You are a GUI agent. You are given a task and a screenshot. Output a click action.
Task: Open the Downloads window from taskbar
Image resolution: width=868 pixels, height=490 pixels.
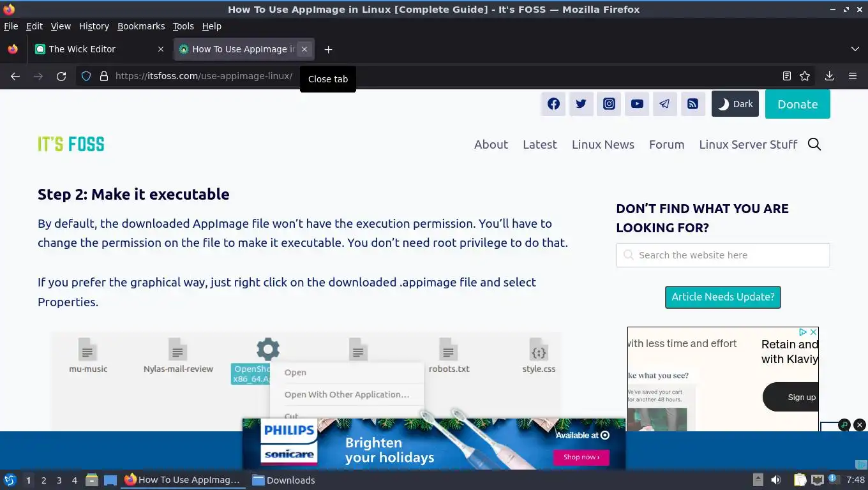[283, 480]
